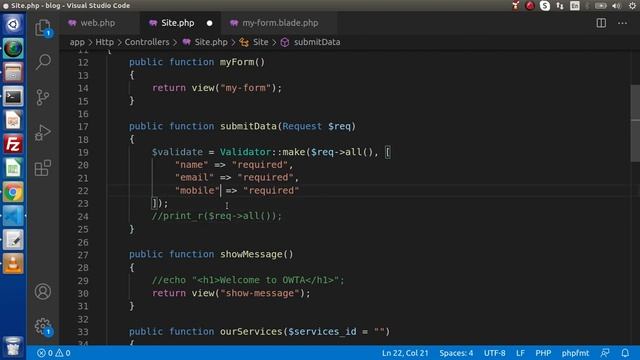Image resolution: width=640 pixels, height=360 pixels.
Task: Open the Explorer view in activity bar
Action: click(x=42, y=28)
